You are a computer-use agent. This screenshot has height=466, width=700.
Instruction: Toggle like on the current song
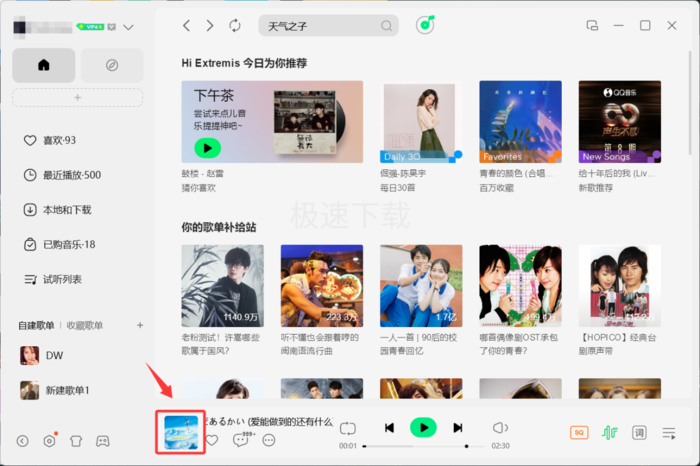click(212, 440)
